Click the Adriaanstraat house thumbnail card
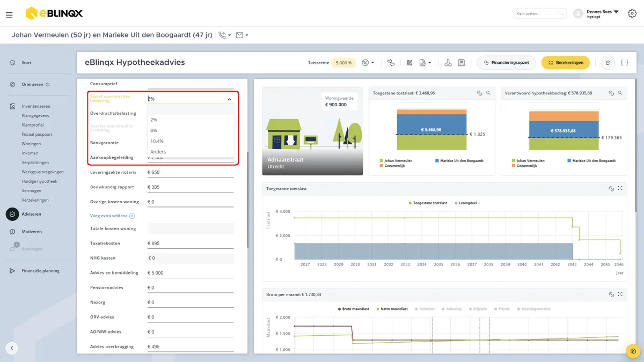The image size is (644, 362). [x=312, y=131]
